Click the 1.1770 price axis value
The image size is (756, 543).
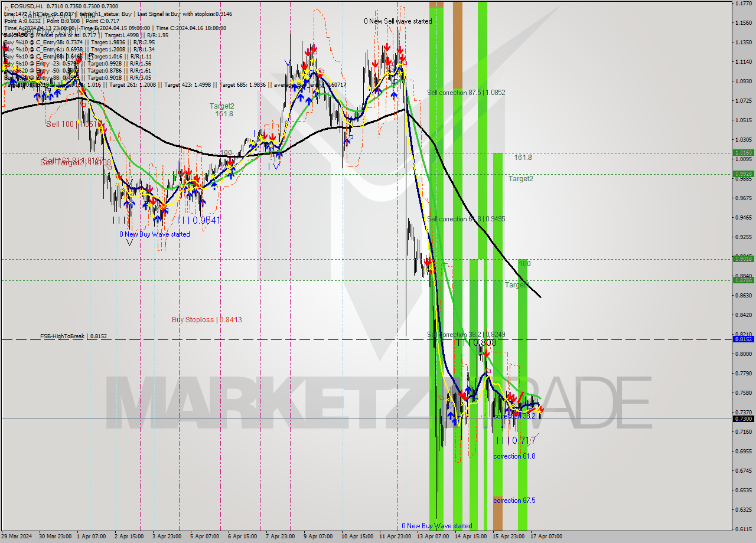(x=744, y=4)
